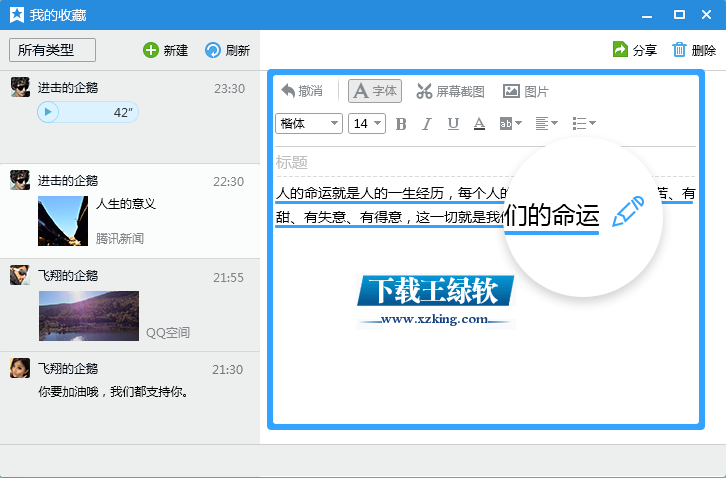Viewport: 726px width, 478px height.
Task: Click the star icon in the title bar
Action: point(17,15)
